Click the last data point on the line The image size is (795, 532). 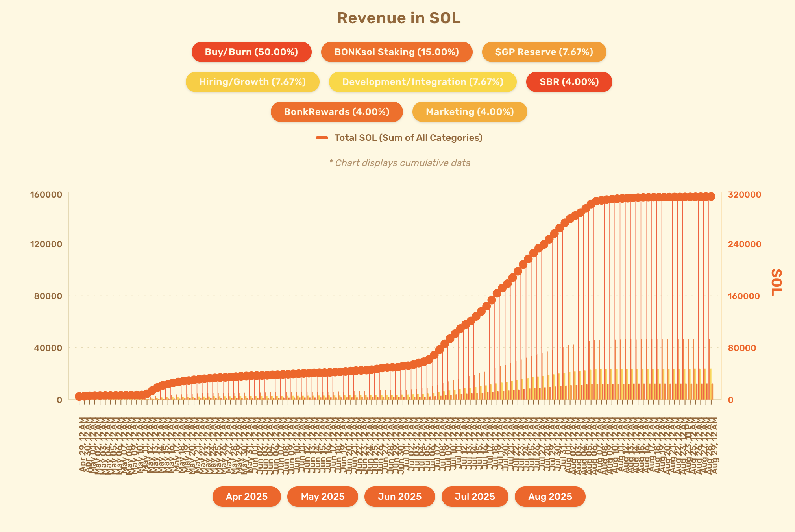coord(711,197)
